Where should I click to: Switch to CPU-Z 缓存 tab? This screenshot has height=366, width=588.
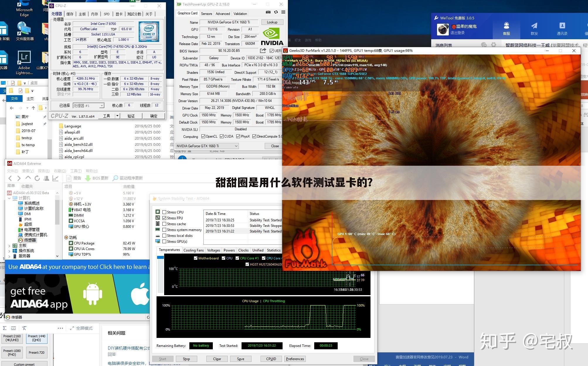click(70, 14)
